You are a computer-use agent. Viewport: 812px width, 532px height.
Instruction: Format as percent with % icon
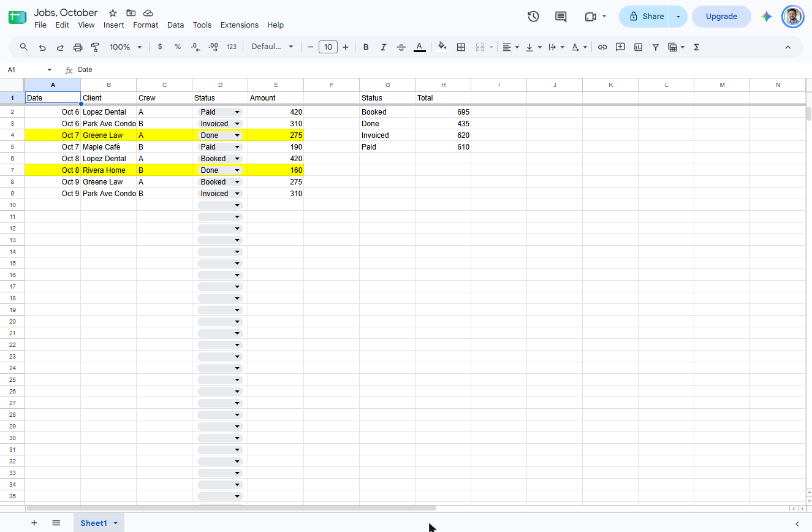click(178, 47)
